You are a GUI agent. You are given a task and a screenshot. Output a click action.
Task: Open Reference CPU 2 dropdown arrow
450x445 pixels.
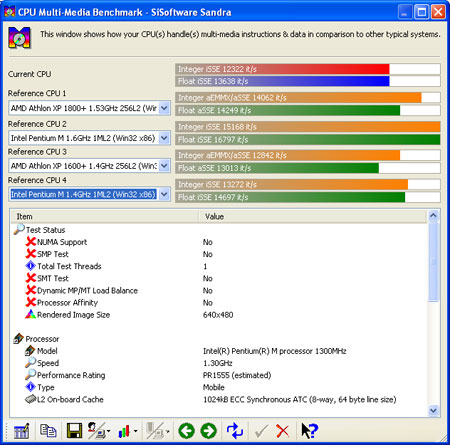164,138
